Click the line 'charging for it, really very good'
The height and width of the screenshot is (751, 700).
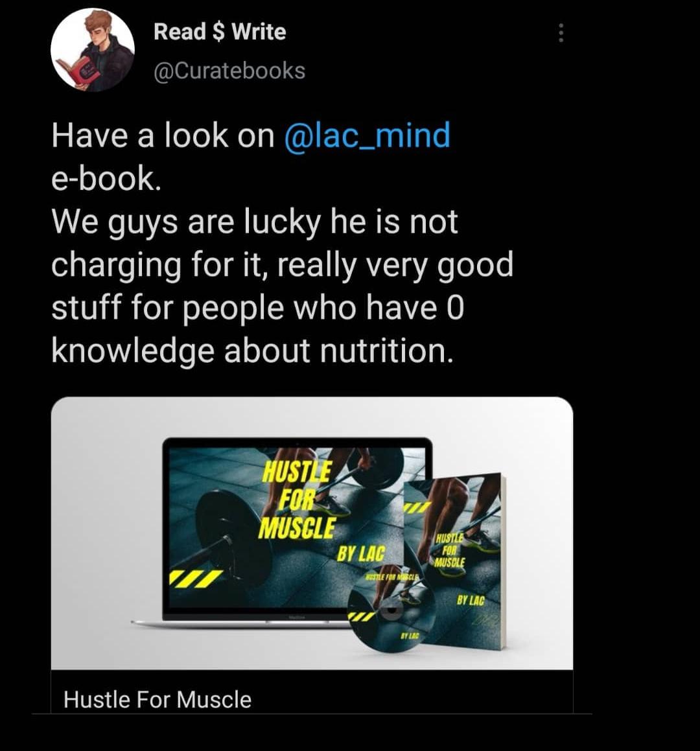click(x=282, y=265)
